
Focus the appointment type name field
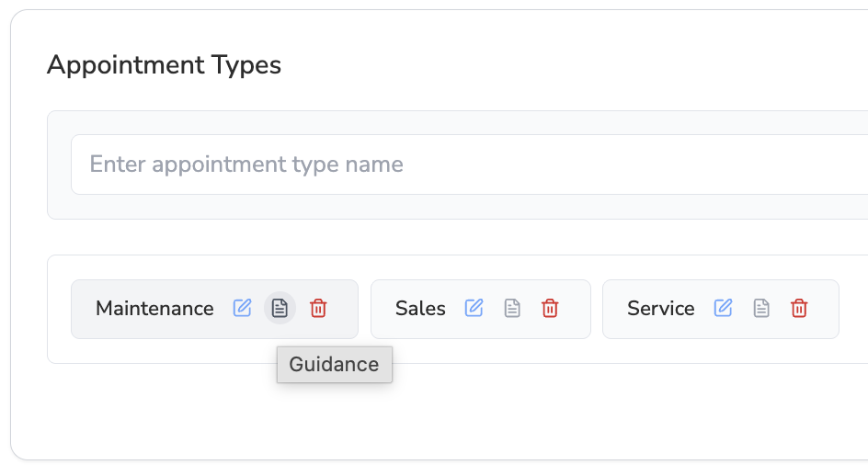click(x=470, y=164)
